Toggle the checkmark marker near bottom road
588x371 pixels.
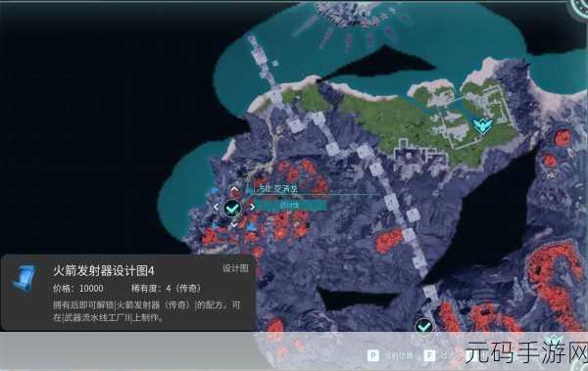click(x=423, y=326)
